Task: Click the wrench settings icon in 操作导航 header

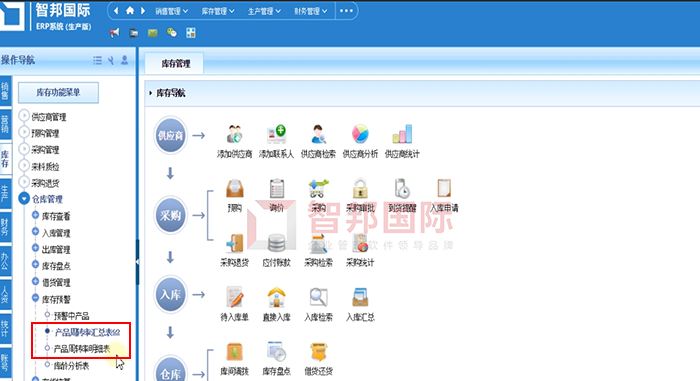Action: coord(111,60)
